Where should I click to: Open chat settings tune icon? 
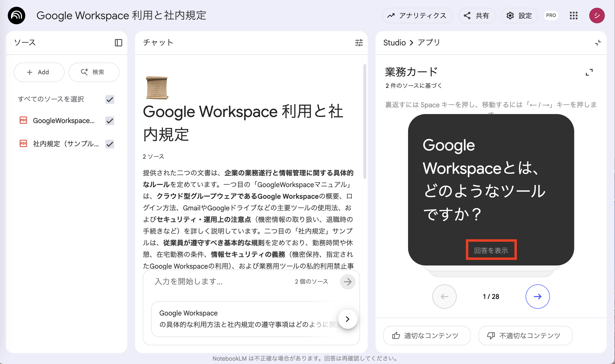pyautogui.click(x=359, y=43)
